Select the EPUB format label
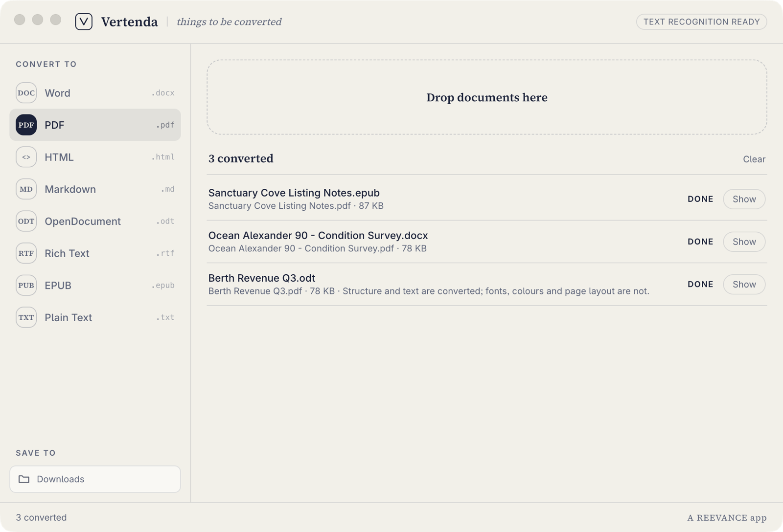This screenshot has height=532, width=783. point(58,285)
